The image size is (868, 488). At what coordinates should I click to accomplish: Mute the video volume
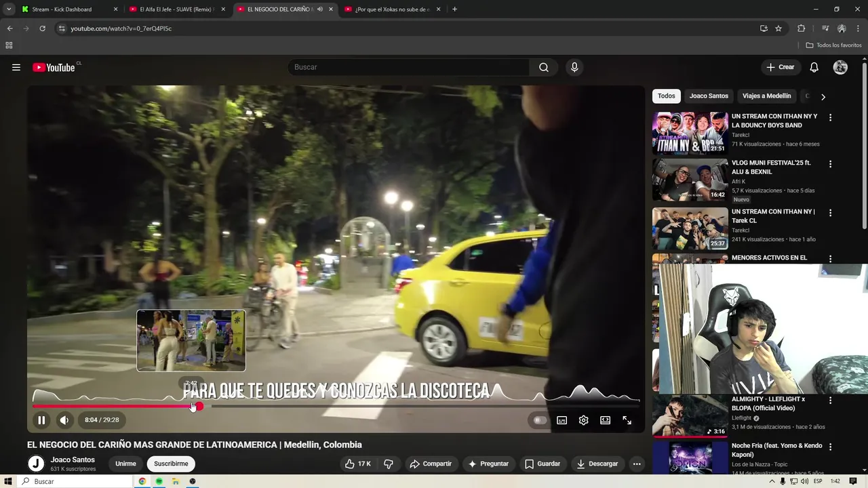pos(64,420)
